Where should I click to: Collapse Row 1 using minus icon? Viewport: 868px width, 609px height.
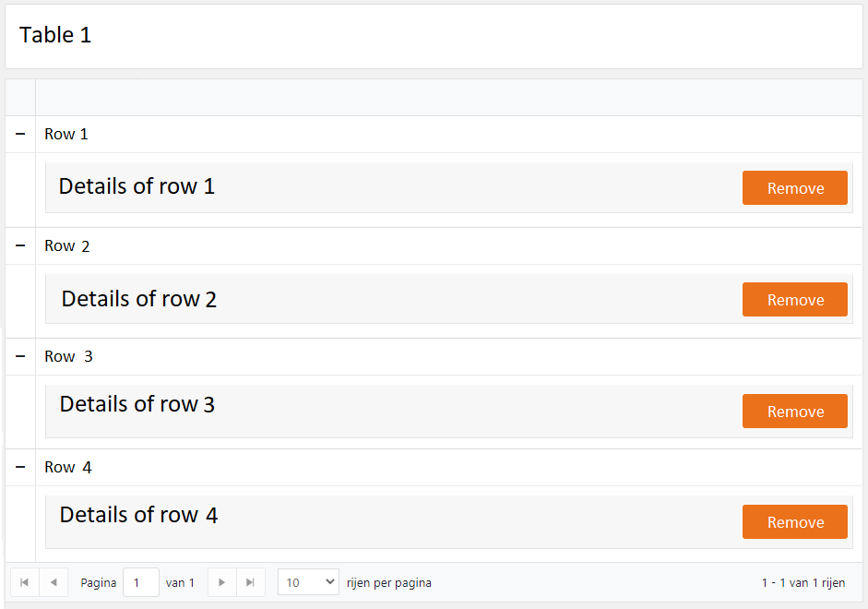(20, 135)
